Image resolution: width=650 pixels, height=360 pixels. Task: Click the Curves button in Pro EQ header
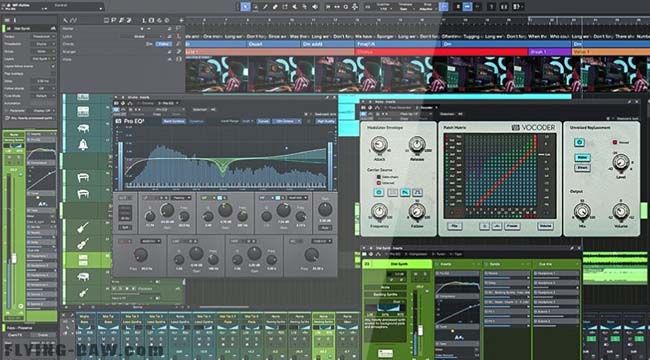coord(263,121)
